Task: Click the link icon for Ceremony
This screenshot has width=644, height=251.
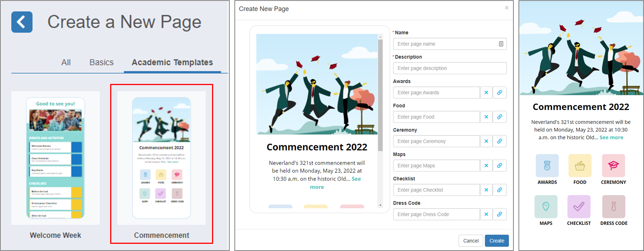Action: coord(500,141)
